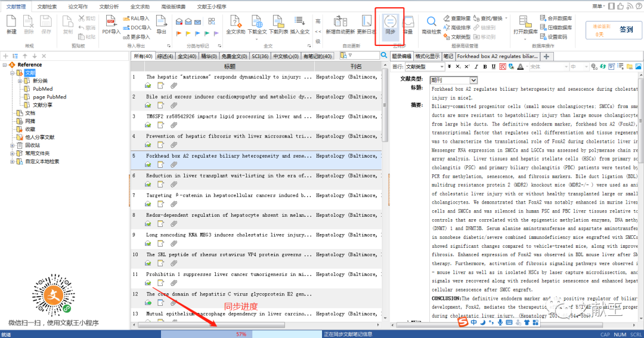
Task: Click the 签到 sign-in button
Action: pos(626,30)
